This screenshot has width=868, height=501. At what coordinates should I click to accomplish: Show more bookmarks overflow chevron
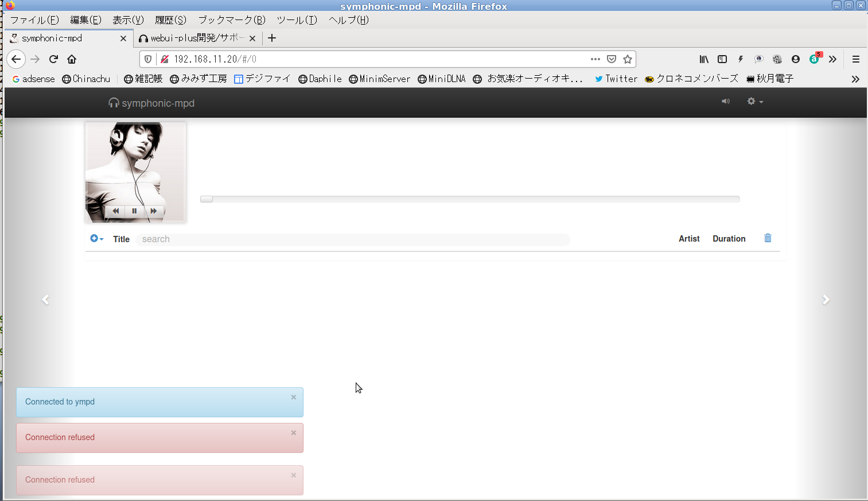[855, 79]
